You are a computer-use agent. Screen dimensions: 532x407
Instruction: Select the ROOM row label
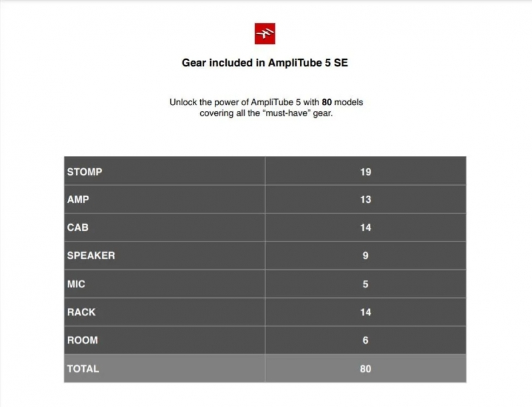pos(82,340)
